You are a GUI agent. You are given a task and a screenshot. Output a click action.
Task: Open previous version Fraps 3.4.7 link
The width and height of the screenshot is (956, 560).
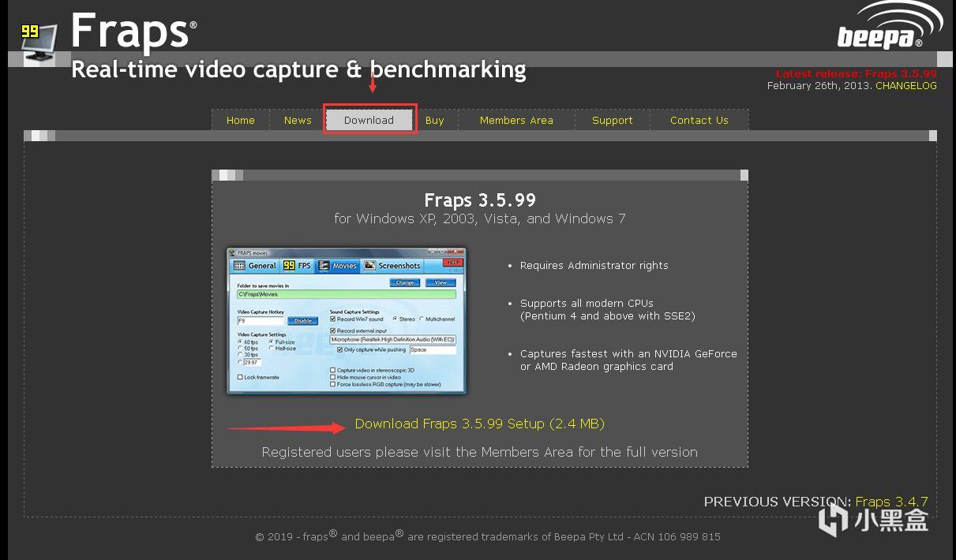coord(892,502)
